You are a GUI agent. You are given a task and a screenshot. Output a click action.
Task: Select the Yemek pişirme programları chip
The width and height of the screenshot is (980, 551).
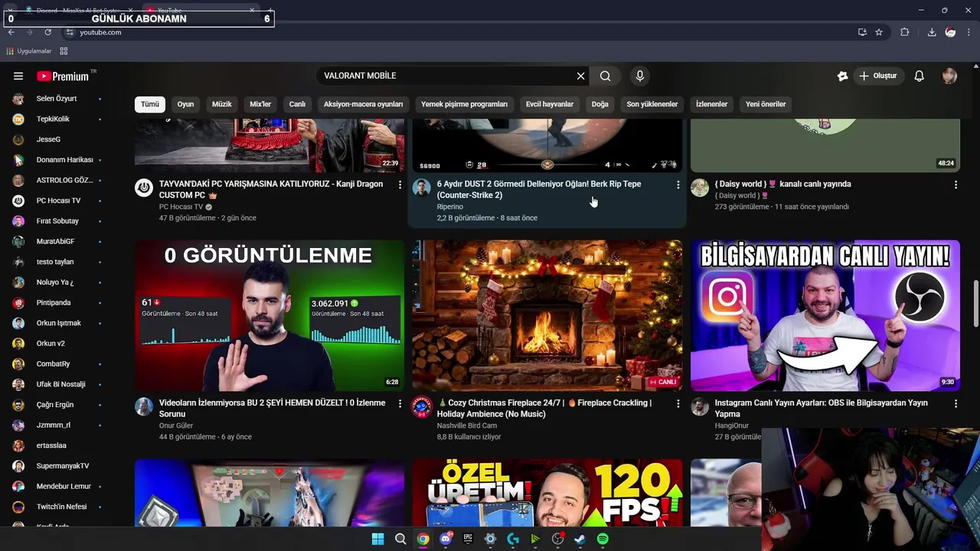464,104
